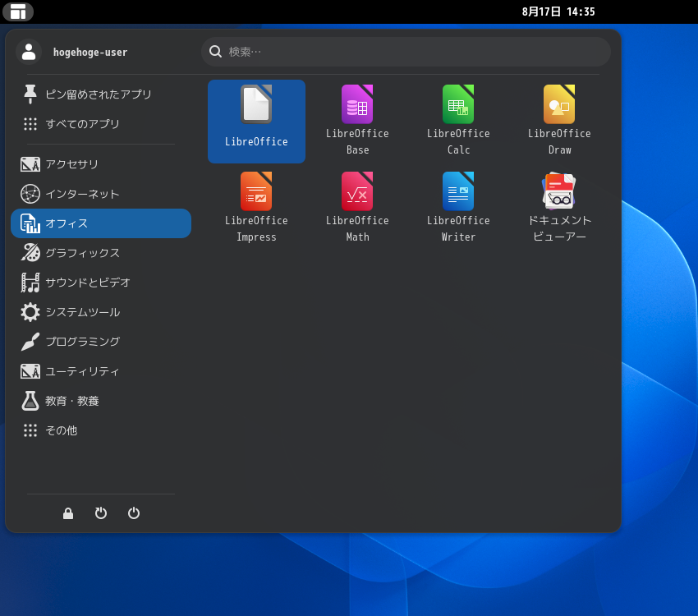Open ドキュメントビューアー app
The height and width of the screenshot is (616, 698).
pyautogui.click(x=559, y=208)
